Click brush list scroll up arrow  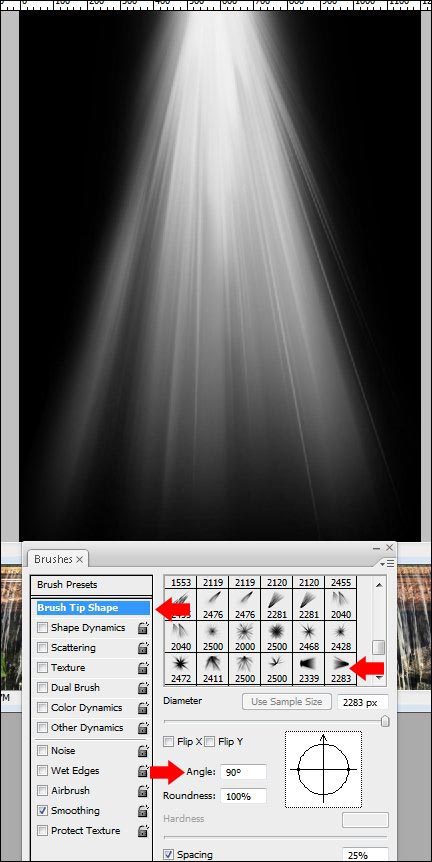tap(379, 585)
